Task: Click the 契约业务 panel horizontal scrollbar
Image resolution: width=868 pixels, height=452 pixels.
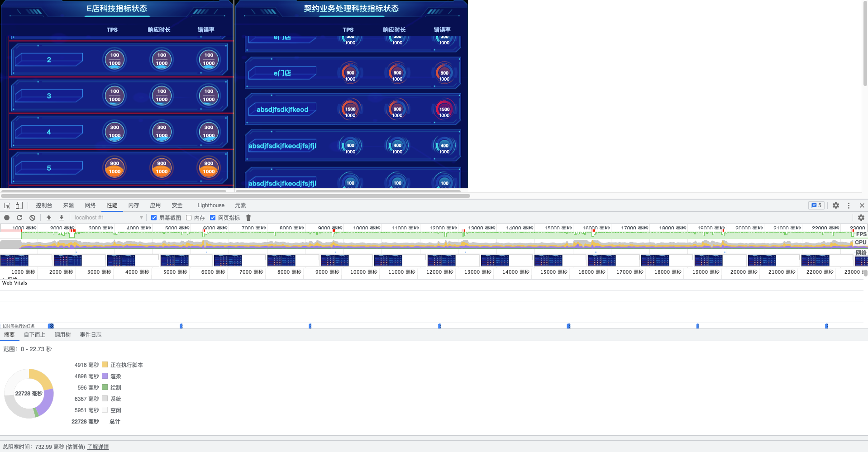Action: pyautogui.click(x=348, y=191)
